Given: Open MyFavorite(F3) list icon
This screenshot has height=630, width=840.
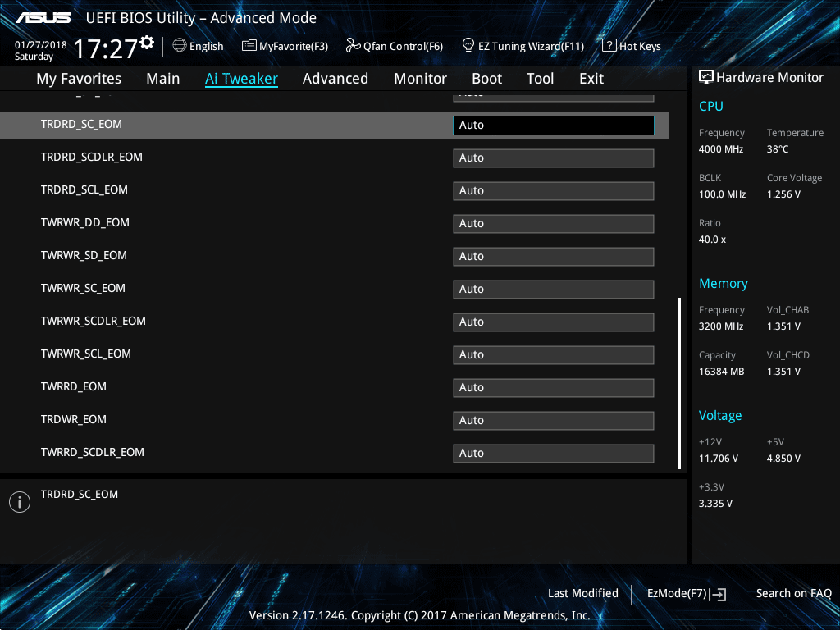Looking at the screenshot, I should (249, 46).
